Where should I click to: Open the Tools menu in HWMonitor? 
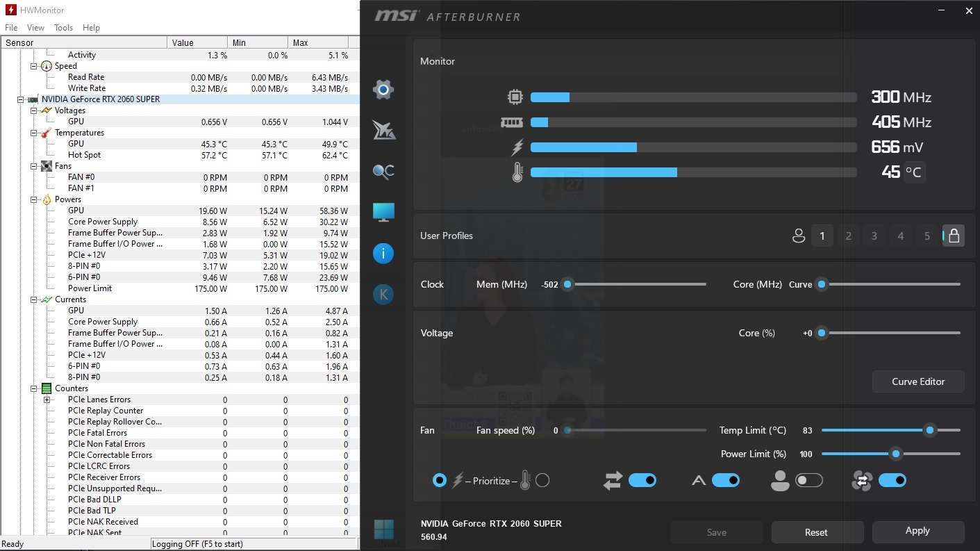63,28
